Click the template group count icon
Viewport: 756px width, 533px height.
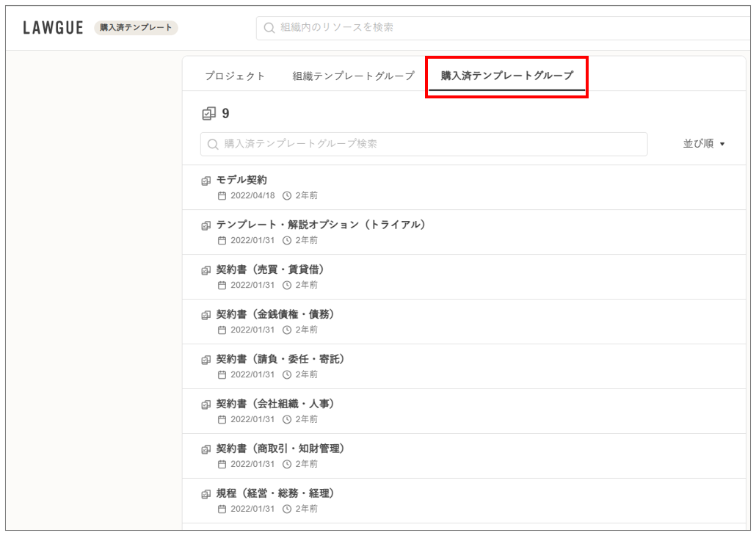point(209,114)
